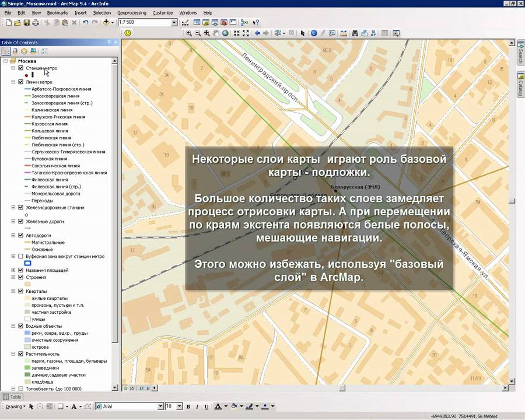Open the Find binoculars tool
The image size is (525, 420).
tap(355, 33)
